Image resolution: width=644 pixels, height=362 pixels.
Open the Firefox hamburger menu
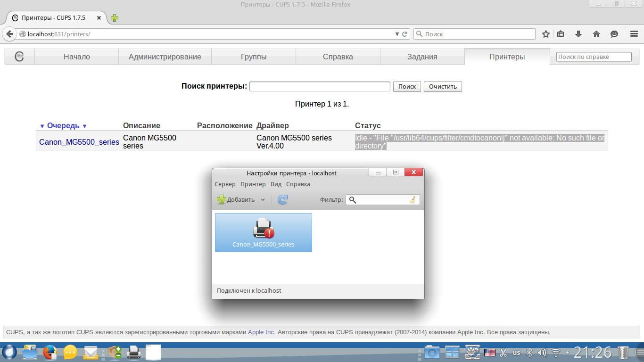click(634, 34)
